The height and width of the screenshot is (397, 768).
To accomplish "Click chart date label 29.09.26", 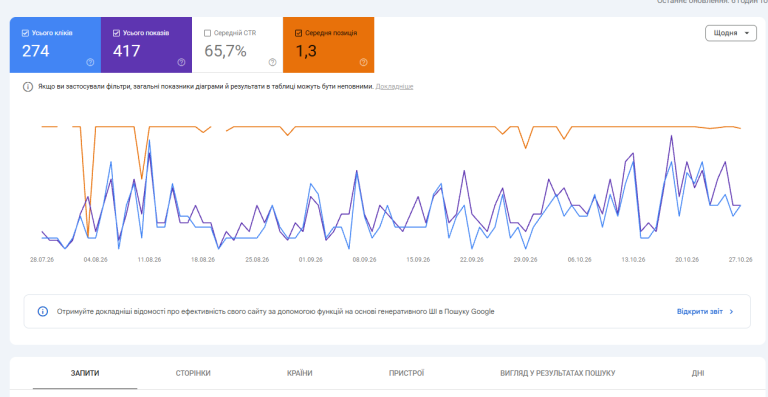I will pos(526,260).
